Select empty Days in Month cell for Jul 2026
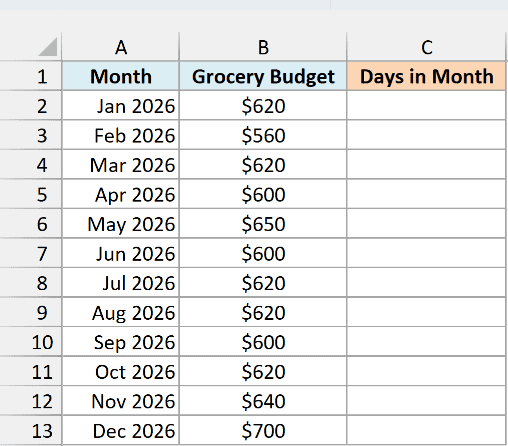 point(426,282)
